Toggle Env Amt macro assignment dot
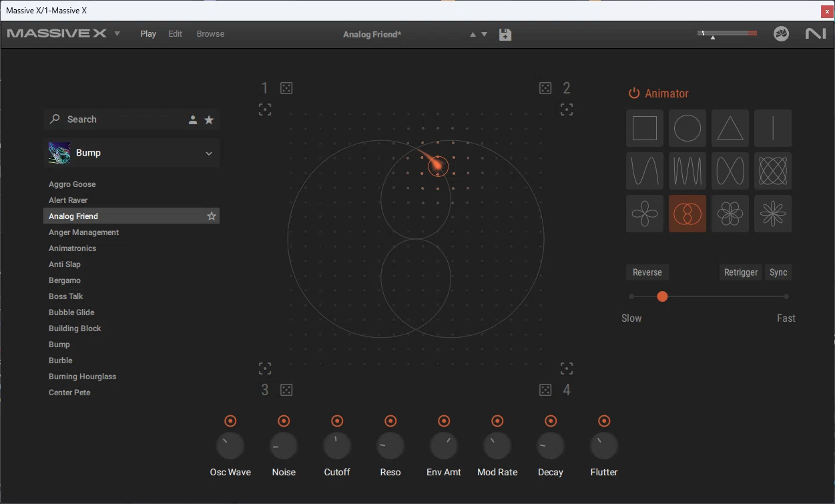 tap(444, 421)
